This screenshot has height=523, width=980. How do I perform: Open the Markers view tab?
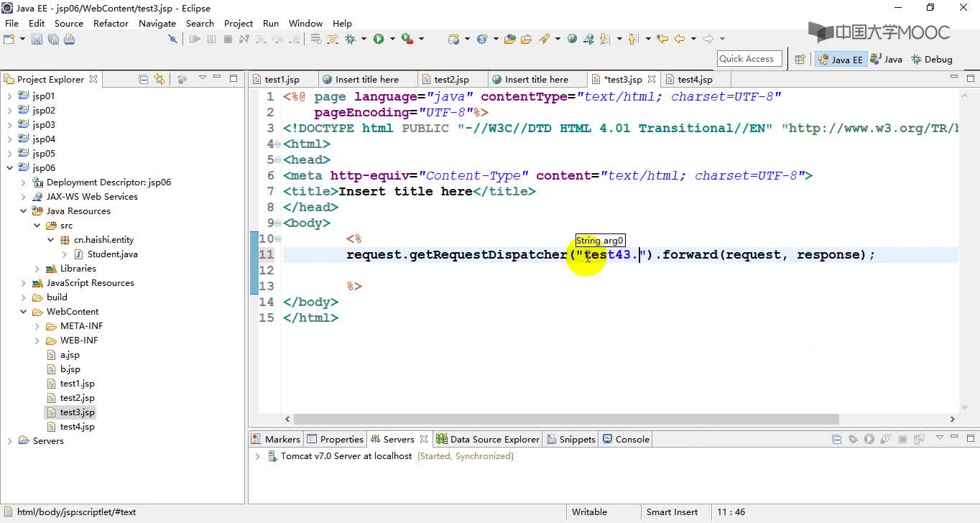275,439
